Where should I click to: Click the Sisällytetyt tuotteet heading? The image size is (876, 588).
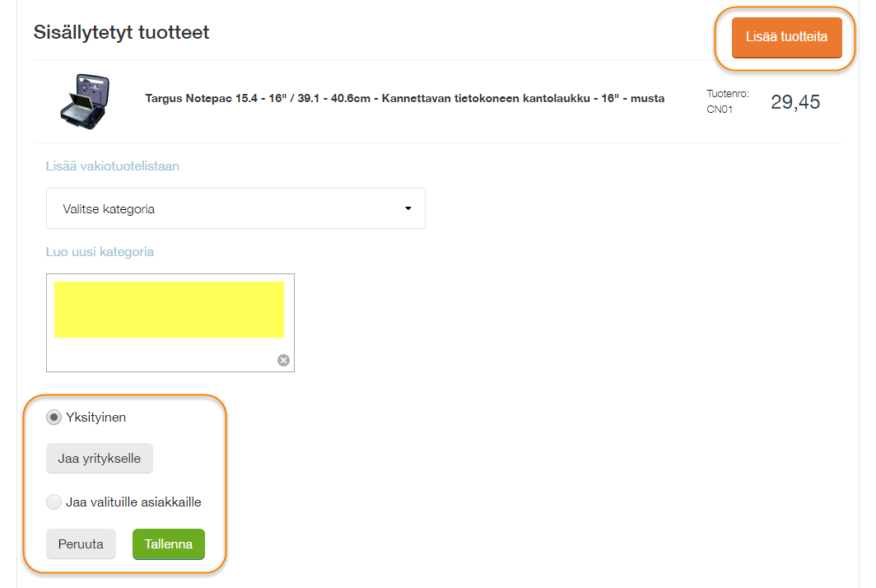point(121,33)
